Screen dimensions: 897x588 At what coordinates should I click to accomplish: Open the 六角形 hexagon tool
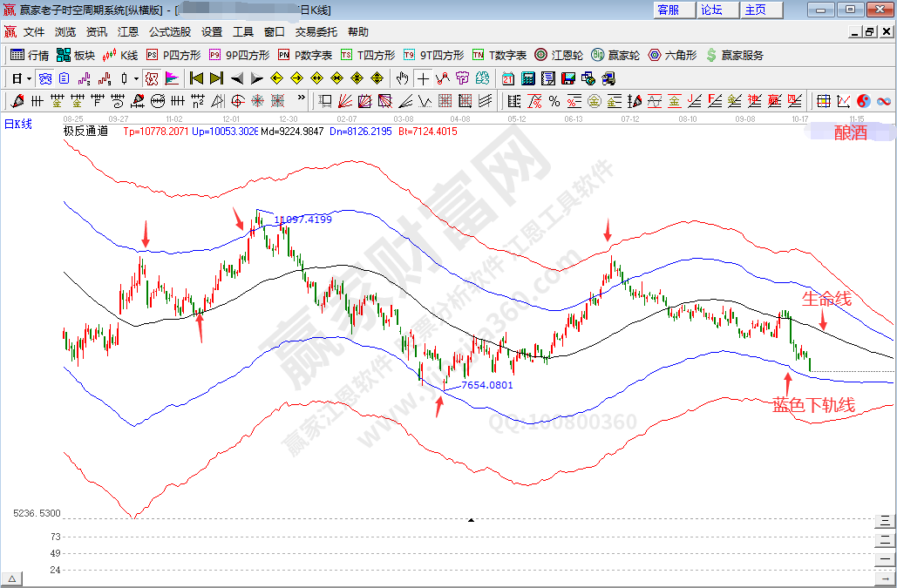[672, 55]
